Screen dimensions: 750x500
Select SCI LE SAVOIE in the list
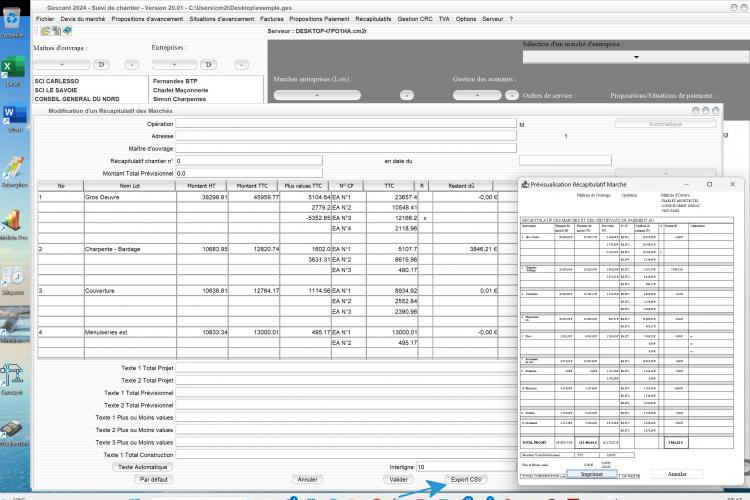tap(56, 90)
